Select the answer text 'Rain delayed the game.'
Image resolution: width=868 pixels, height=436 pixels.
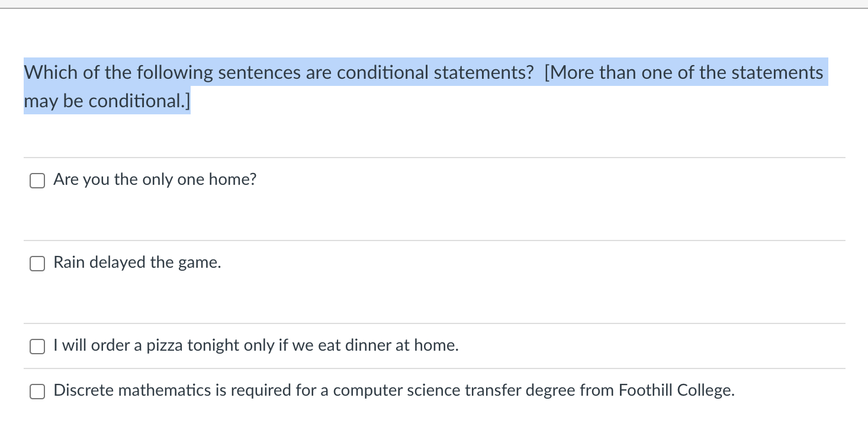point(137,262)
